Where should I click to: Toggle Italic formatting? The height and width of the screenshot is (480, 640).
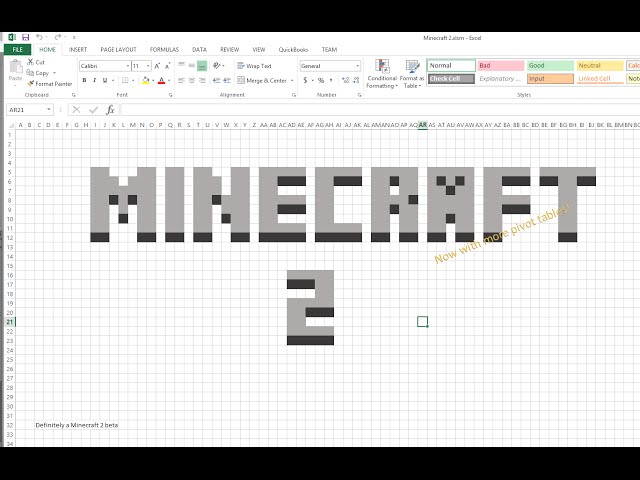point(95,80)
